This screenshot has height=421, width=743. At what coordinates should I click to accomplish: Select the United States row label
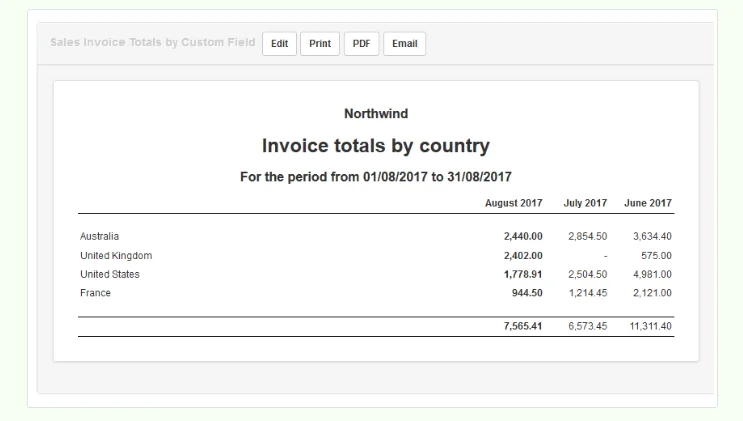tap(110, 274)
